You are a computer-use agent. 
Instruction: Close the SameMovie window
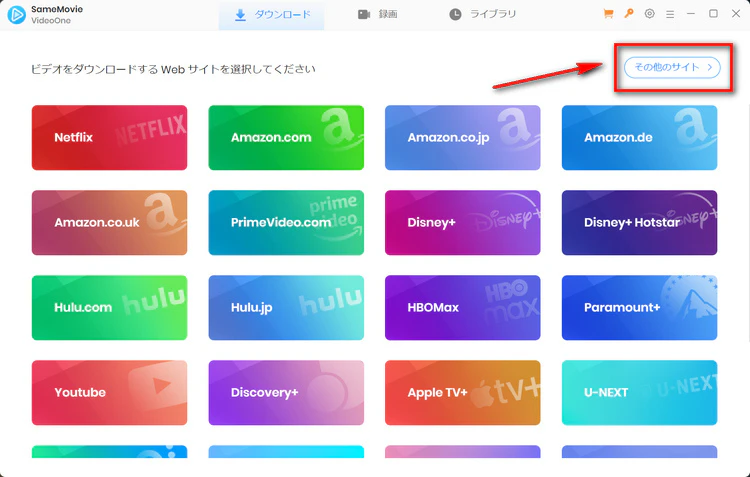[x=736, y=13]
